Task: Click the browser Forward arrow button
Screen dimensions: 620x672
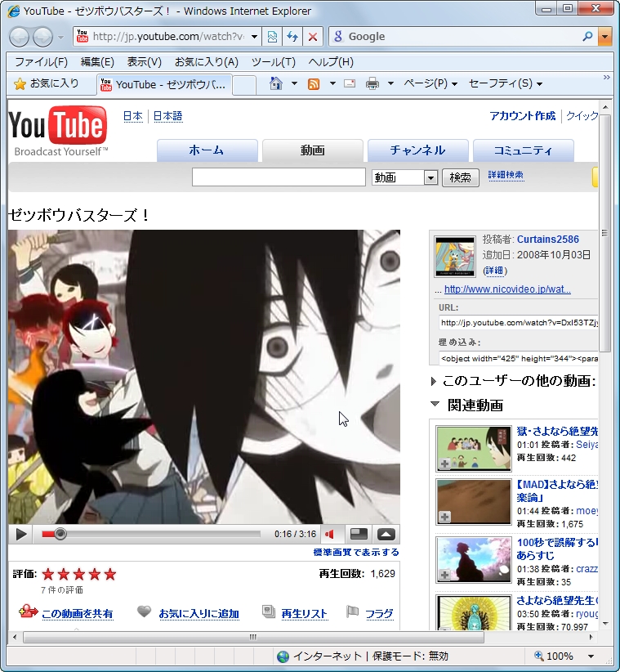Action: coord(42,37)
